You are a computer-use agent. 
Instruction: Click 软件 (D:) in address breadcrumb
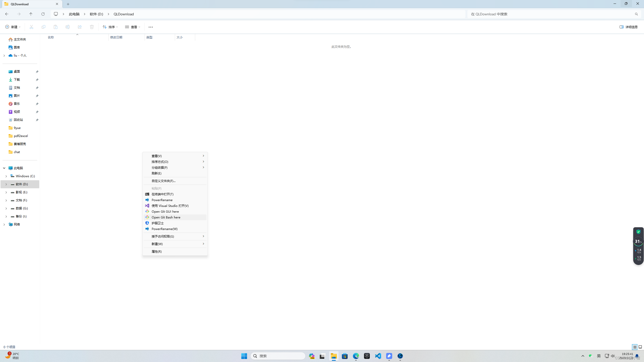(96, 14)
